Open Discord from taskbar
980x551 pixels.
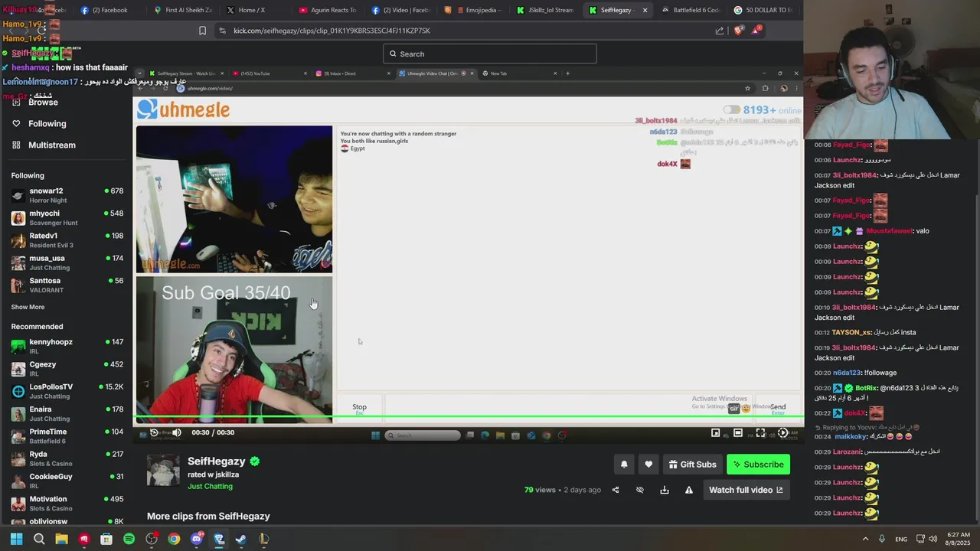coord(196,539)
